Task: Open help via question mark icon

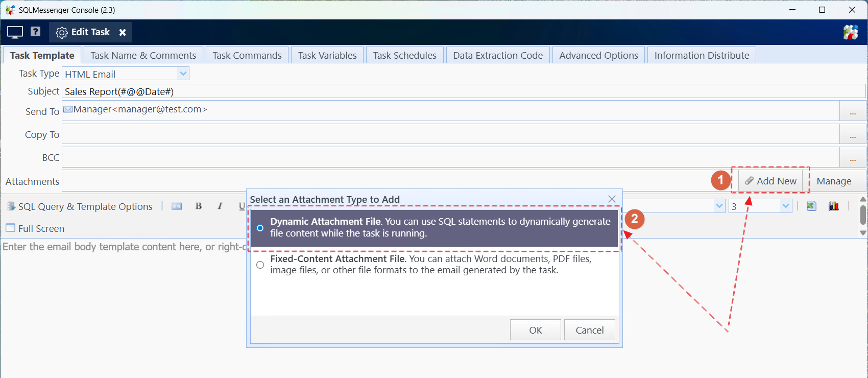Action: 35,32
